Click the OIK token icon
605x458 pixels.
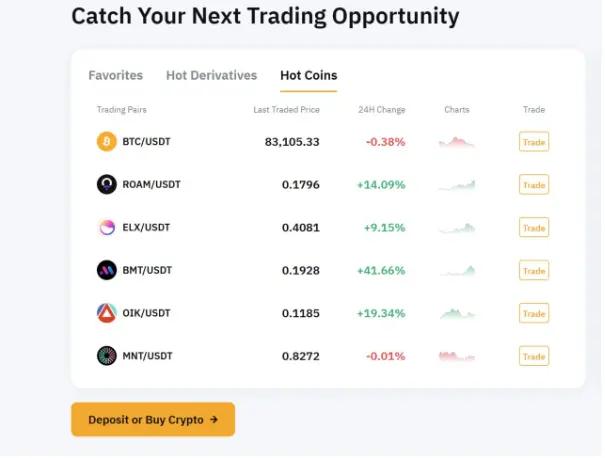pos(106,313)
